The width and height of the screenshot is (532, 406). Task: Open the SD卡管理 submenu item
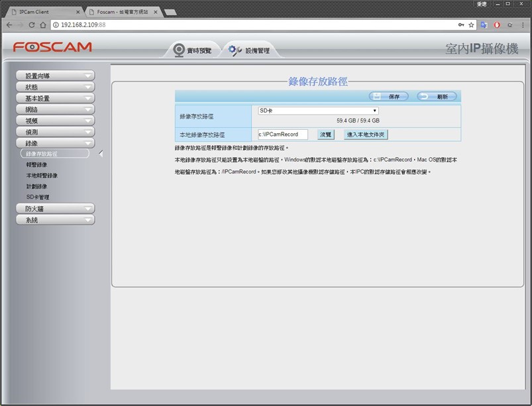38,197
